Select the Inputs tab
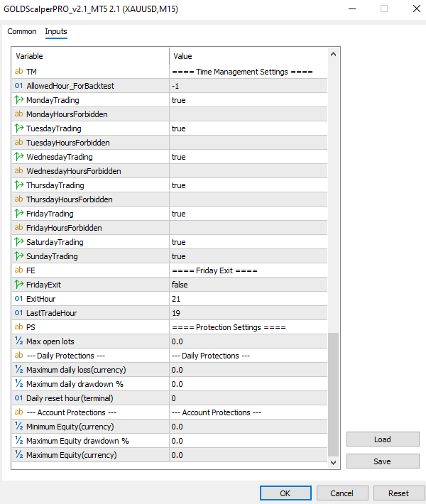Image resolution: width=426 pixels, height=504 pixels. (56, 31)
